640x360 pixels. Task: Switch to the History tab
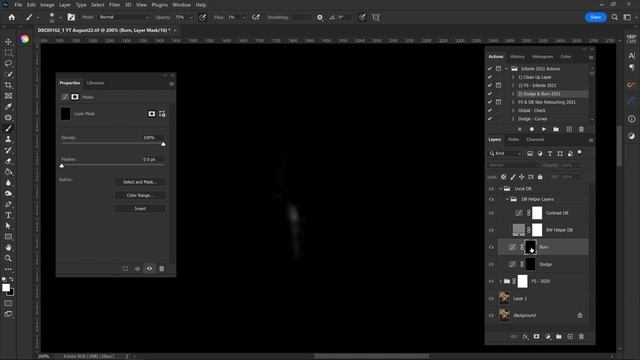click(517, 57)
